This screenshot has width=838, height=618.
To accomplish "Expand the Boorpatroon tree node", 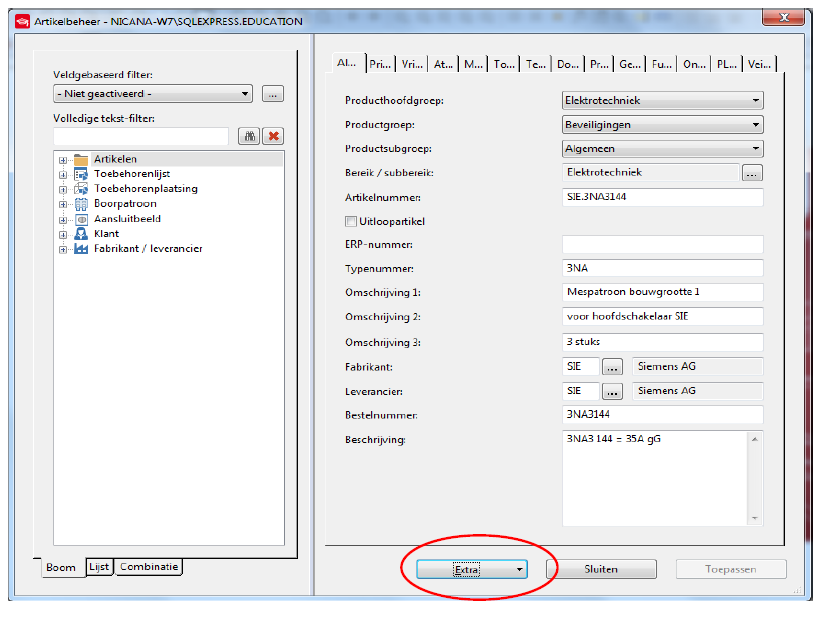I will point(63,204).
